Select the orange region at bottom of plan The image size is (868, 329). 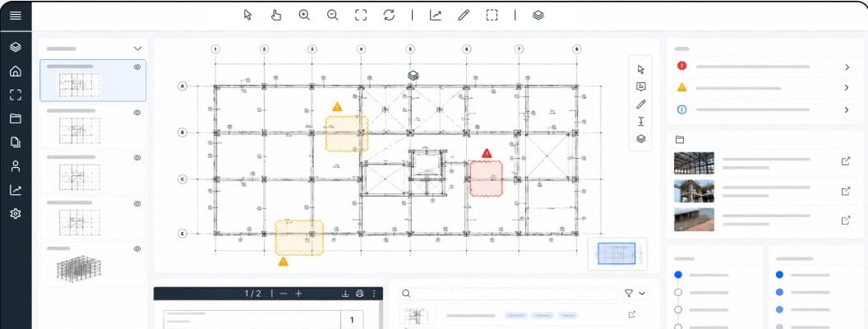tap(299, 238)
